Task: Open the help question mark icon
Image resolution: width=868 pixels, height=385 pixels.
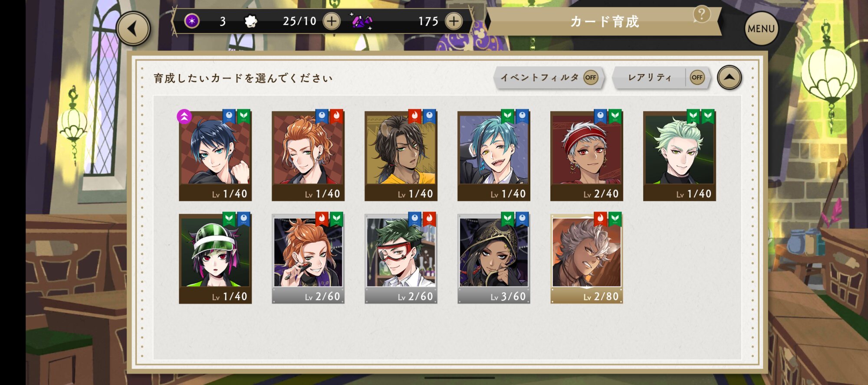Action: point(701,14)
